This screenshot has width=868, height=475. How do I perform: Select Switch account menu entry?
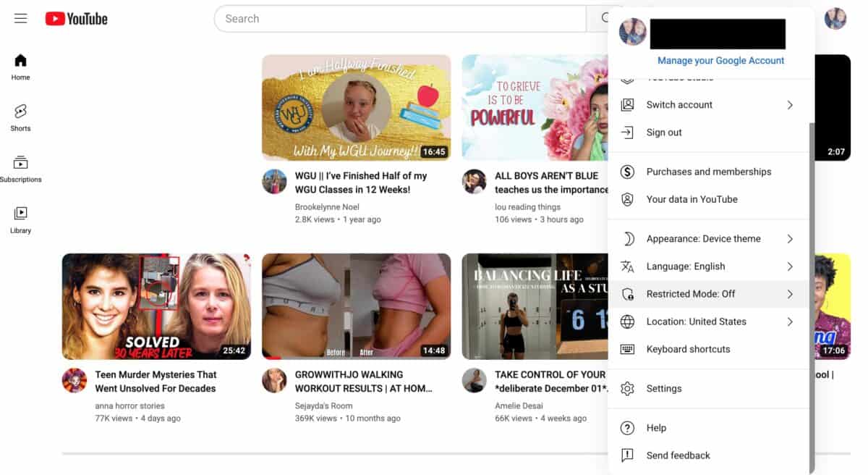[708, 105]
